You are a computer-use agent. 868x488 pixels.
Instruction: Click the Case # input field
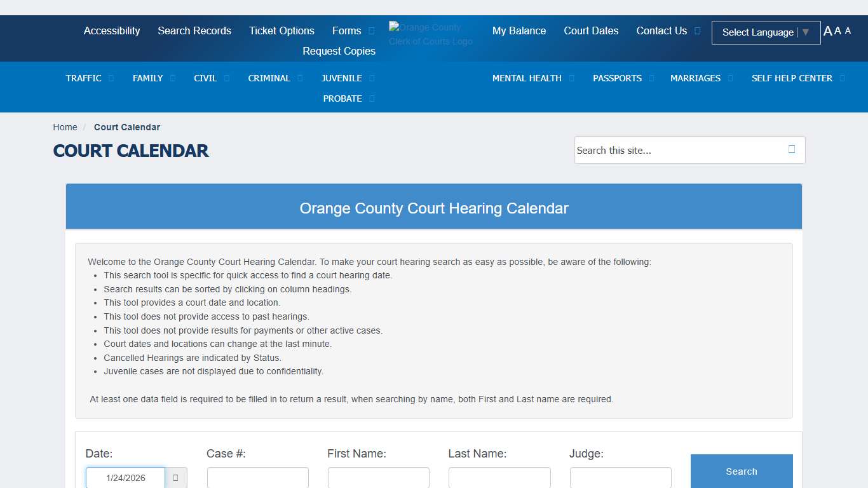[257, 478]
